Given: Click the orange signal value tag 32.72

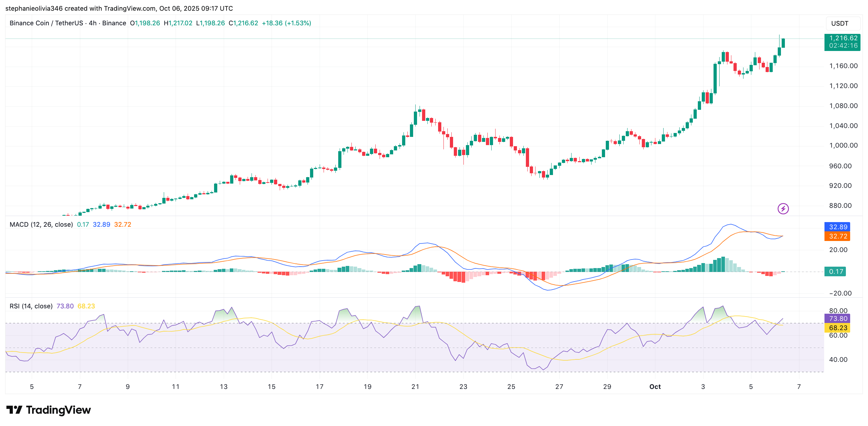Looking at the screenshot, I should click(x=837, y=236).
